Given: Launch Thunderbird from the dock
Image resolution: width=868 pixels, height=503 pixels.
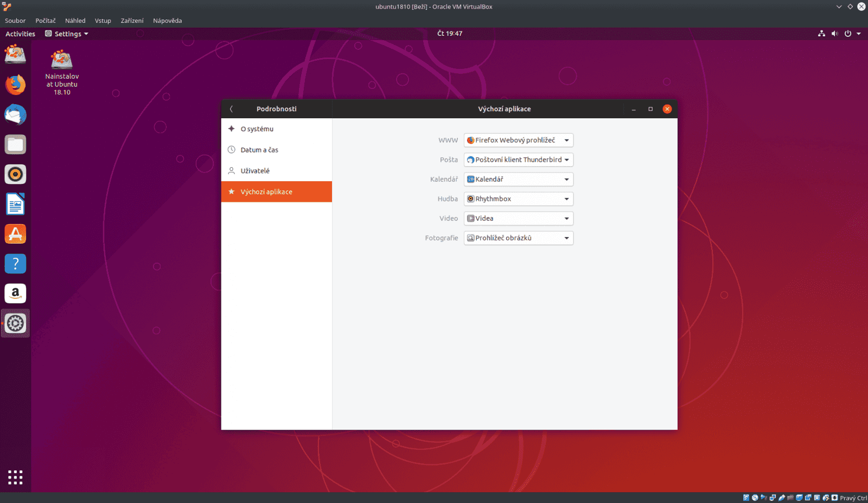Looking at the screenshot, I should [x=15, y=114].
